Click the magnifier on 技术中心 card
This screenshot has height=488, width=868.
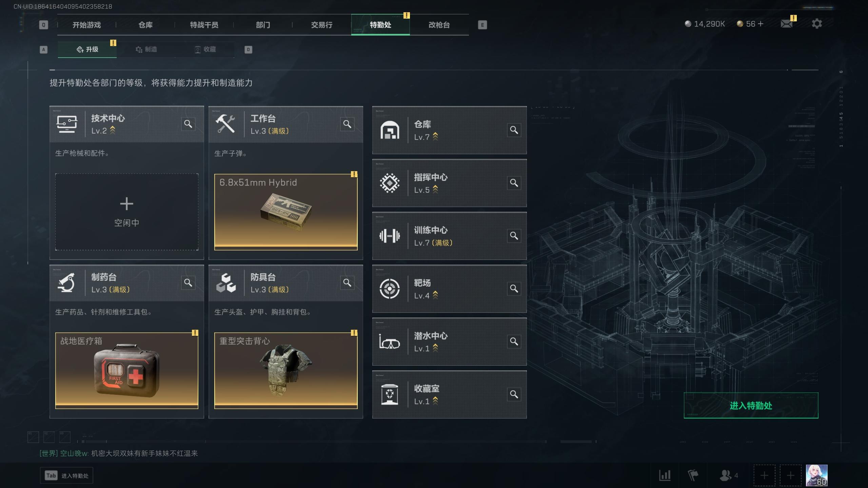188,124
